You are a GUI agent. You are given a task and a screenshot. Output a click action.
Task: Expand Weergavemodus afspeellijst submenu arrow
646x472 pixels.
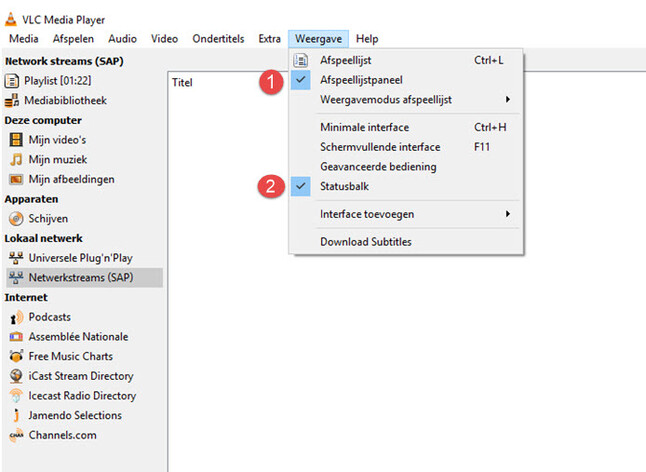[x=508, y=100]
